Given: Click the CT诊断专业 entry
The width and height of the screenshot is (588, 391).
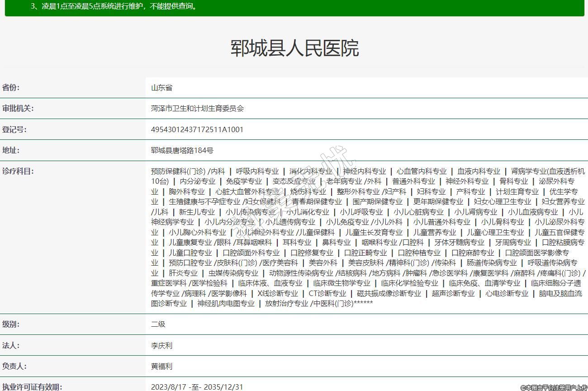Looking at the screenshot, I should [x=327, y=293].
